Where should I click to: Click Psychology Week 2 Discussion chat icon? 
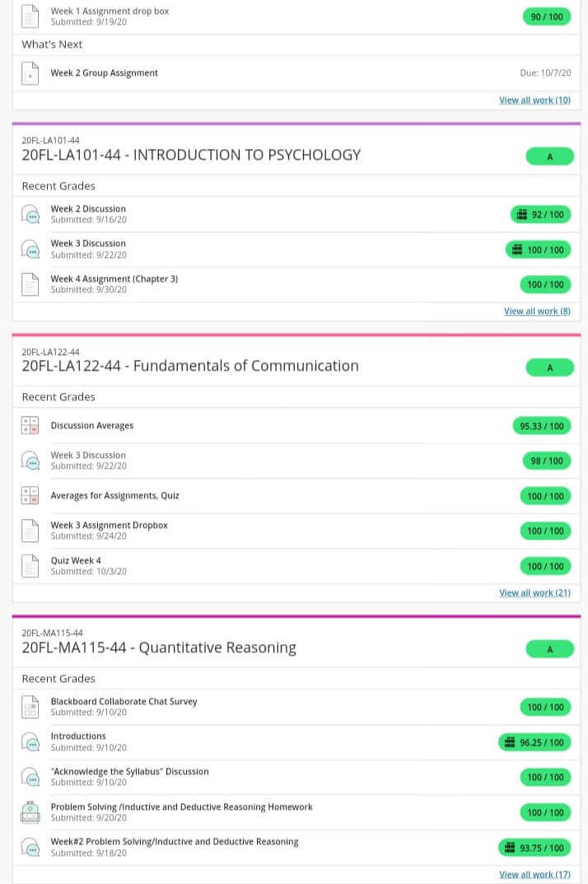tap(30, 214)
